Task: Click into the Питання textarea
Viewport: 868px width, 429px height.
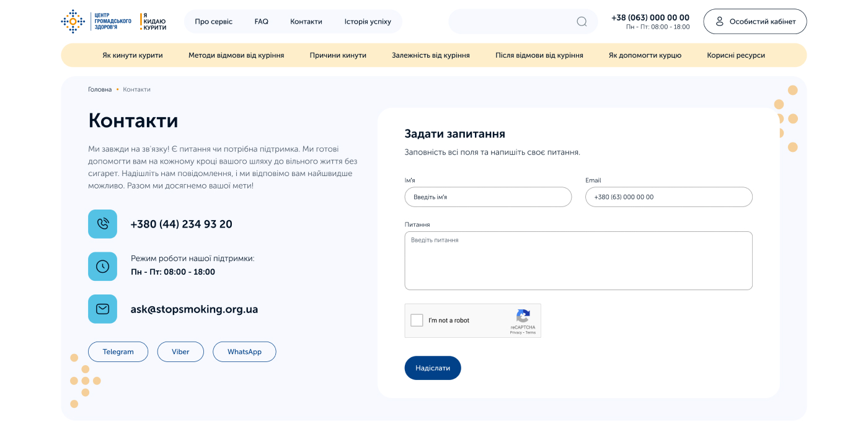Action: [x=578, y=260]
